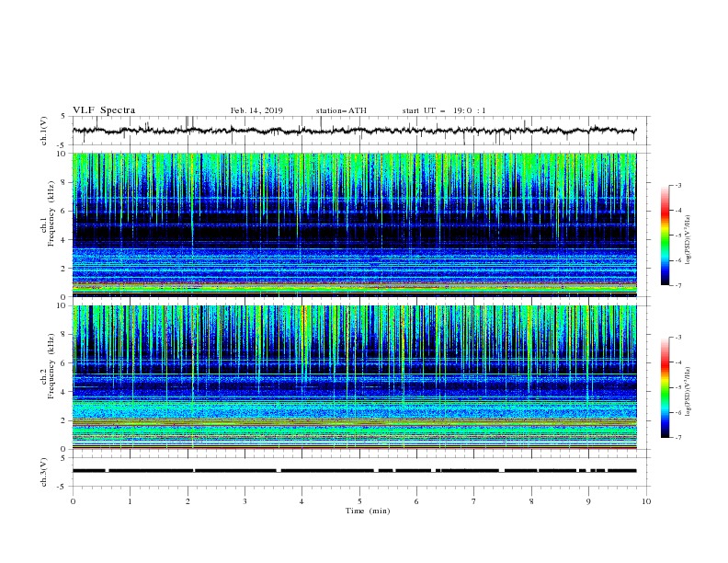
Task: Click the upper colorbar's log(PSD) label
Action: click(688, 240)
